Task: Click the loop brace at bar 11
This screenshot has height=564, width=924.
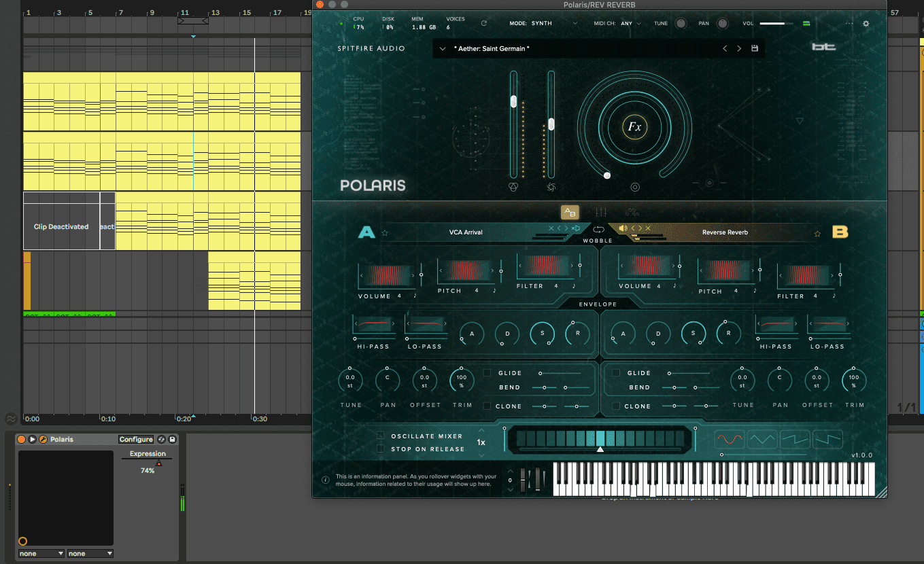Action: (x=193, y=21)
